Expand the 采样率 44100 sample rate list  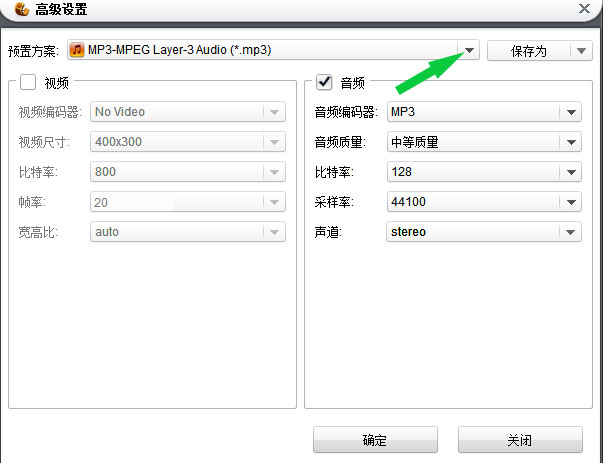(x=571, y=202)
